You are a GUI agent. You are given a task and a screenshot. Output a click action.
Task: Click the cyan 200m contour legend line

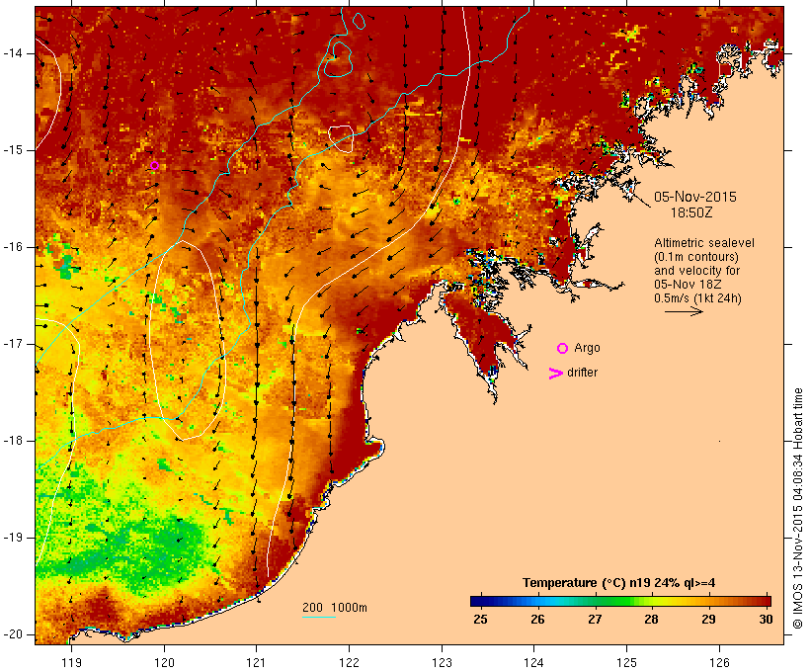[x=319, y=617]
